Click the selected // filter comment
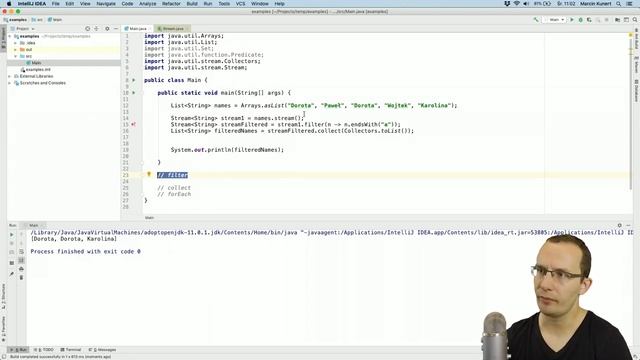640x360 pixels. 172,175
